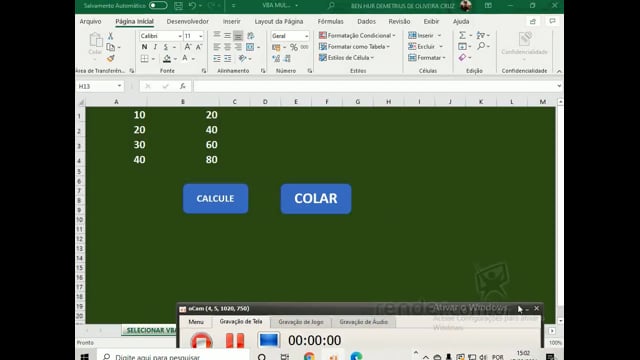Screen dimensions: 640x360
Task: Cut selection with the scissors icon
Action: 110,36
